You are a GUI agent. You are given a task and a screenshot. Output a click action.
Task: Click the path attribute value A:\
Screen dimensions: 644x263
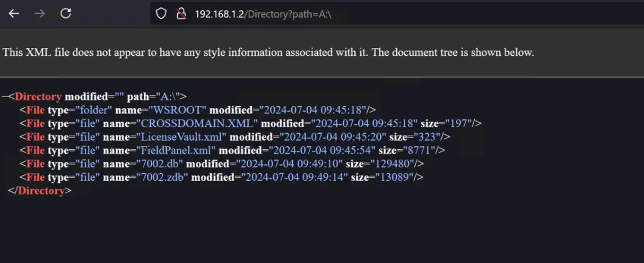tap(168, 97)
